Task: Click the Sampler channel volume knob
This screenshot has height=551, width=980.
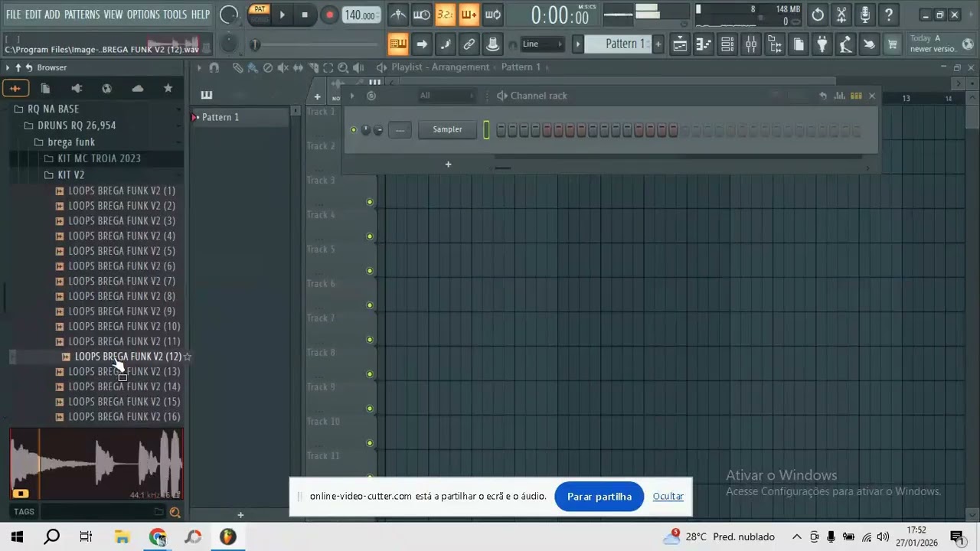Action: tap(378, 130)
